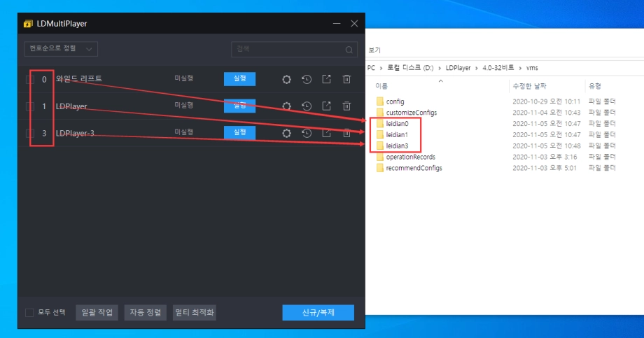Click the 자동 정렬 auto-arrange button
Viewport: 644px width, 338px height.
[x=146, y=313]
